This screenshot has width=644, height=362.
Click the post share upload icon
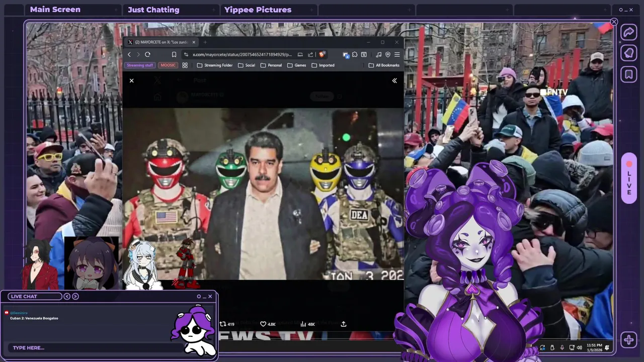pyautogui.click(x=344, y=324)
